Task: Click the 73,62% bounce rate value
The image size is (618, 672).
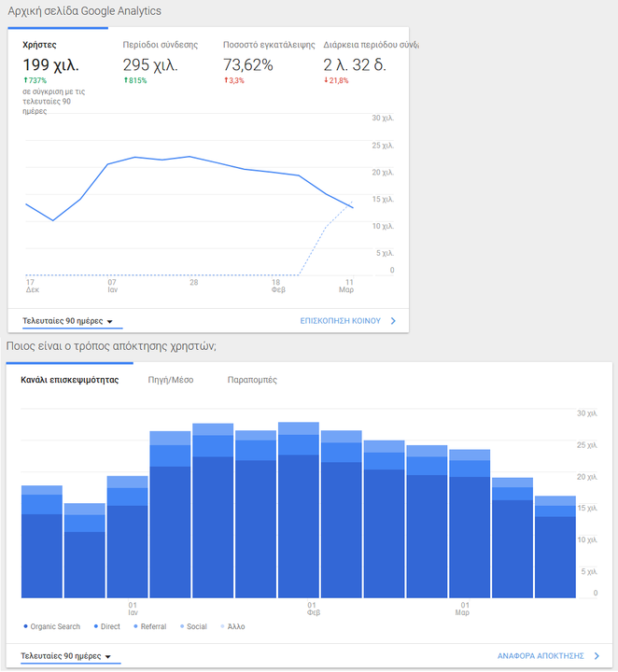Action: click(x=248, y=65)
